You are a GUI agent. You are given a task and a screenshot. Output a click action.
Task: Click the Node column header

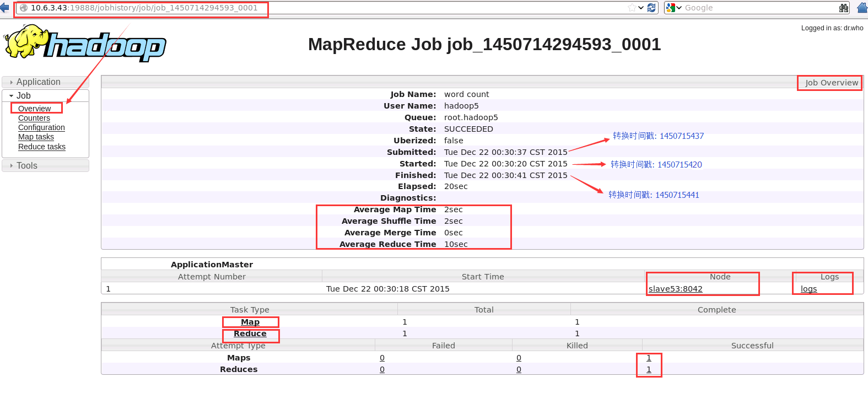tap(720, 277)
